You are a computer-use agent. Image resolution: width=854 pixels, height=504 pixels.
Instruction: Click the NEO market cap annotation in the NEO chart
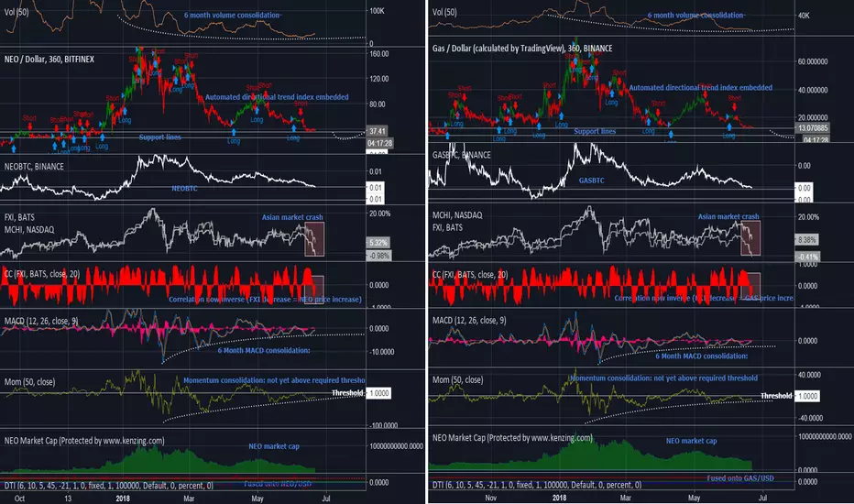coord(274,446)
